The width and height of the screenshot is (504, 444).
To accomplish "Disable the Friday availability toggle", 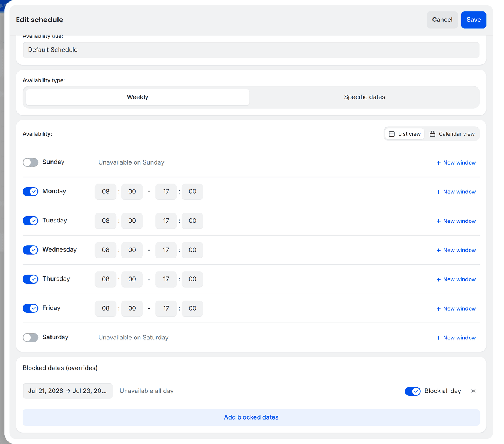I will coord(30,308).
